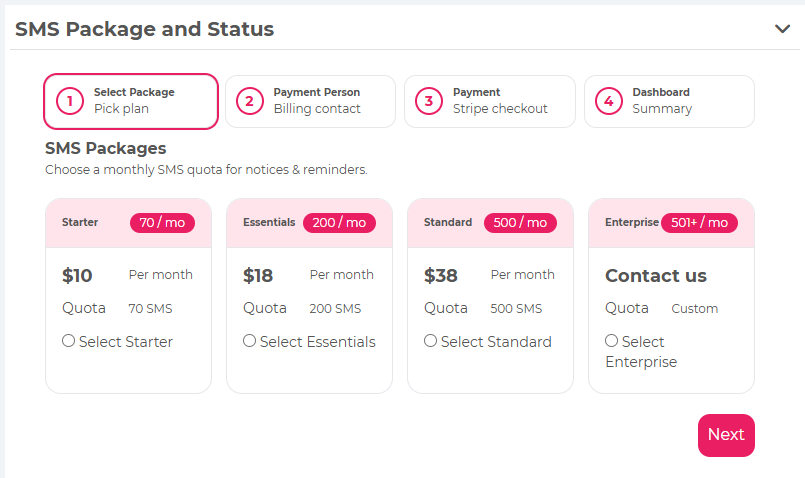Click the SMS Package and Status title
Image resolution: width=805 pixels, height=478 pixels.
click(x=144, y=29)
